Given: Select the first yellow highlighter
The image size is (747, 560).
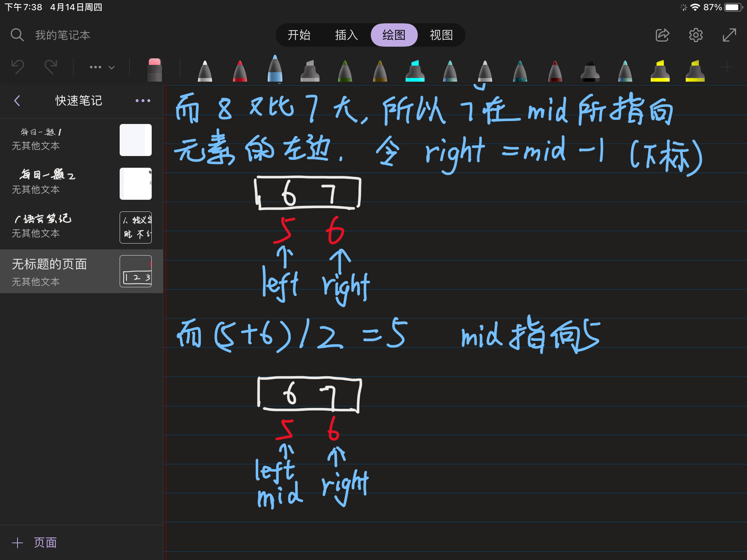Looking at the screenshot, I should pyautogui.click(x=660, y=71).
